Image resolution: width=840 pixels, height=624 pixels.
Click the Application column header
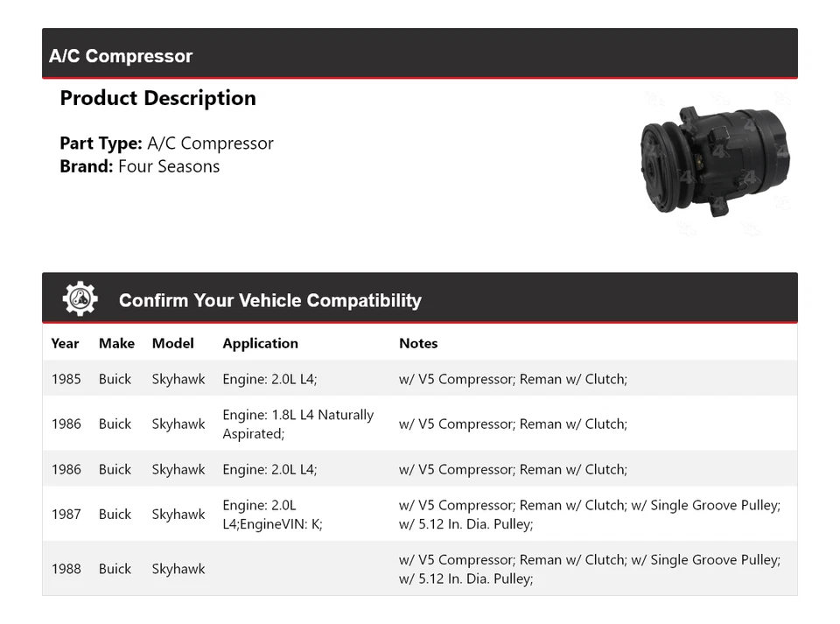click(260, 343)
